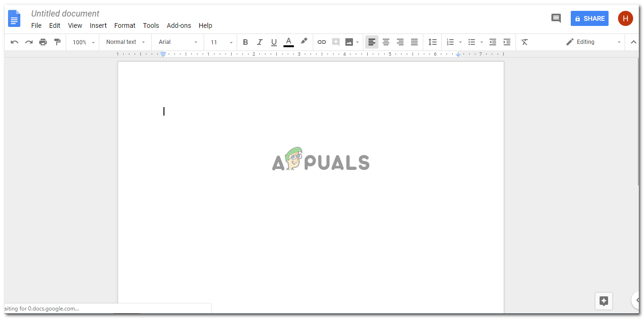
Task: Set right text alignment
Action: [400, 42]
